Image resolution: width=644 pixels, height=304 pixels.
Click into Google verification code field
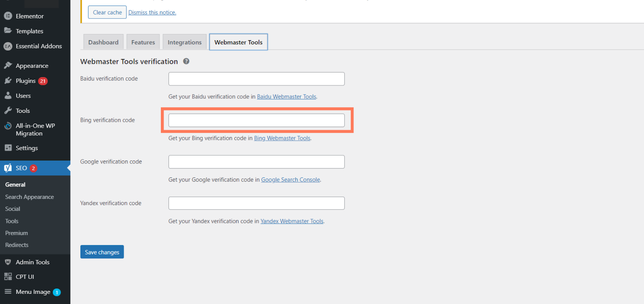click(256, 162)
